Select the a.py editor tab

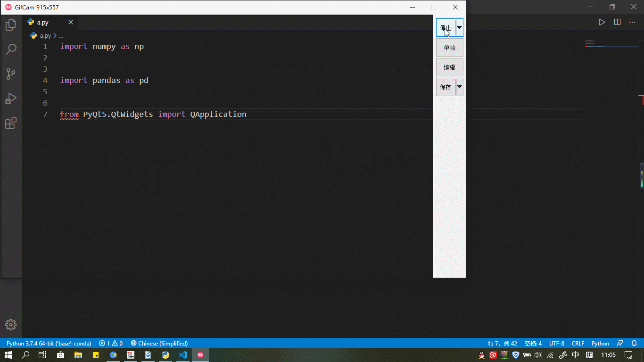[x=50, y=22]
